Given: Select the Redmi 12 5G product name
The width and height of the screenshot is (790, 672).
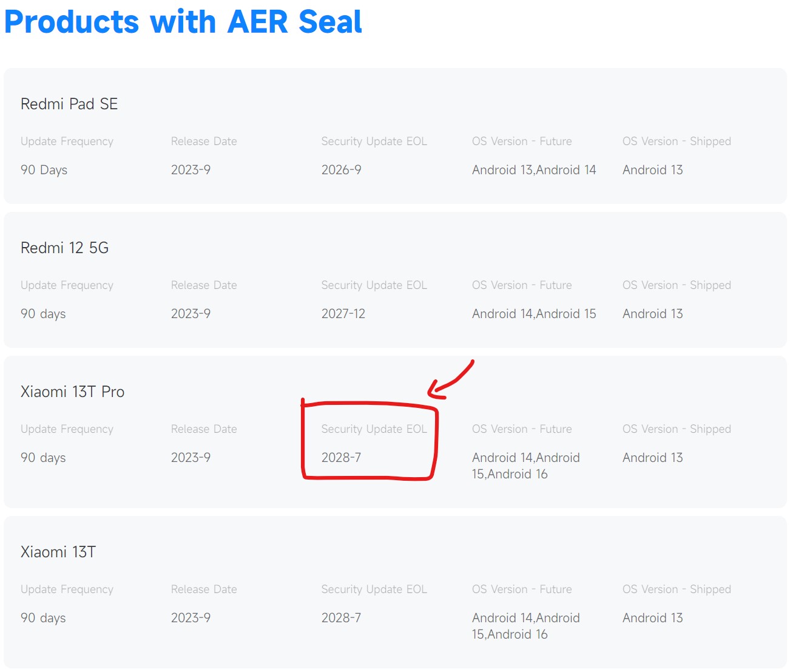Looking at the screenshot, I should 64,248.
